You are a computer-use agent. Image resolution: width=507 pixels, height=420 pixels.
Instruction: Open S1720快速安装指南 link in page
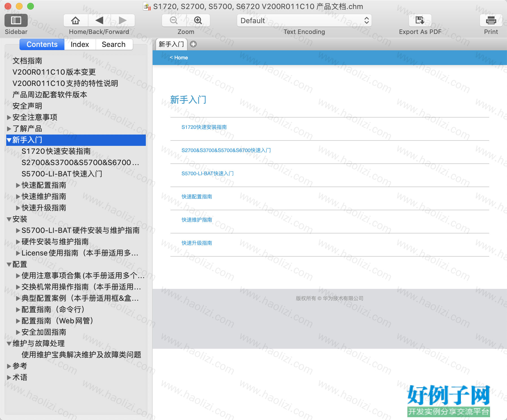(204, 127)
